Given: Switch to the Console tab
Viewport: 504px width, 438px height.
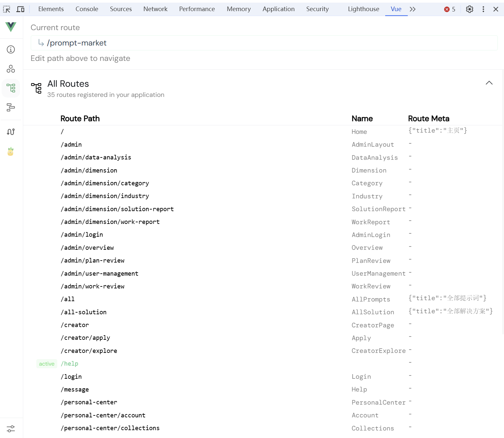Looking at the screenshot, I should 87,9.
